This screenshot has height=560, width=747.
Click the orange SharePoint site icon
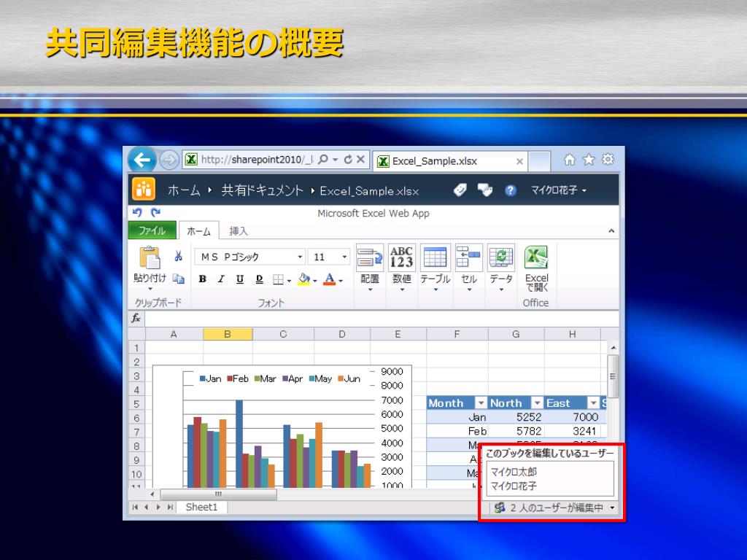pyautogui.click(x=144, y=190)
